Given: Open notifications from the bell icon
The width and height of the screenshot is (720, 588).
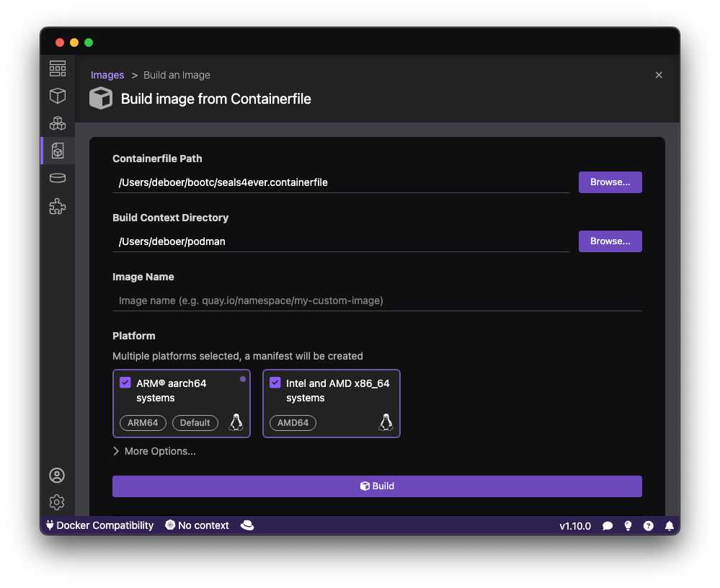Looking at the screenshot, I should pos(668,526).
